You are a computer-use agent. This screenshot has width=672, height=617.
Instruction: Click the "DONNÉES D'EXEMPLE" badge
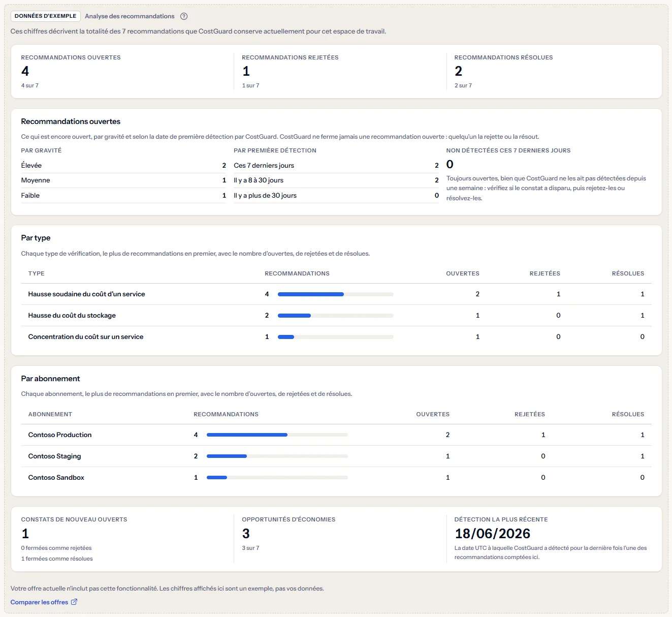tap(46, 16)
